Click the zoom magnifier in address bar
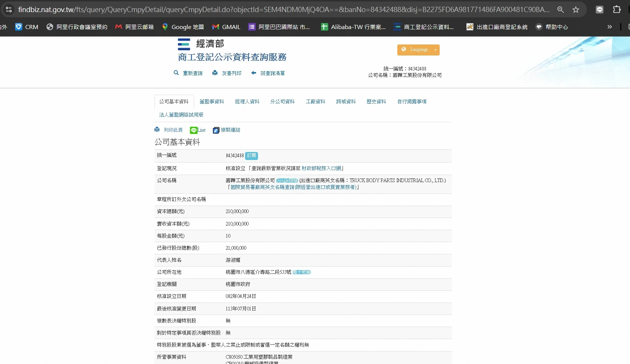Viewport: 630px width, 364px height. click(561, 9)
